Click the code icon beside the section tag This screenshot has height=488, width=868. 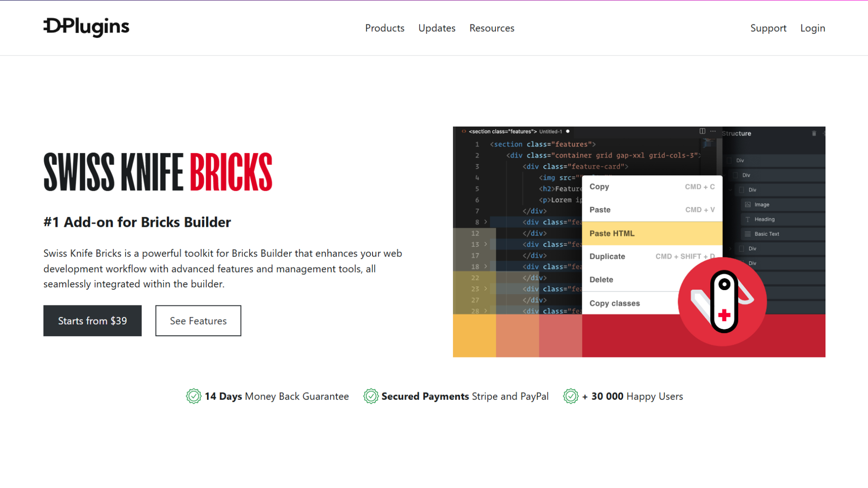463,131
